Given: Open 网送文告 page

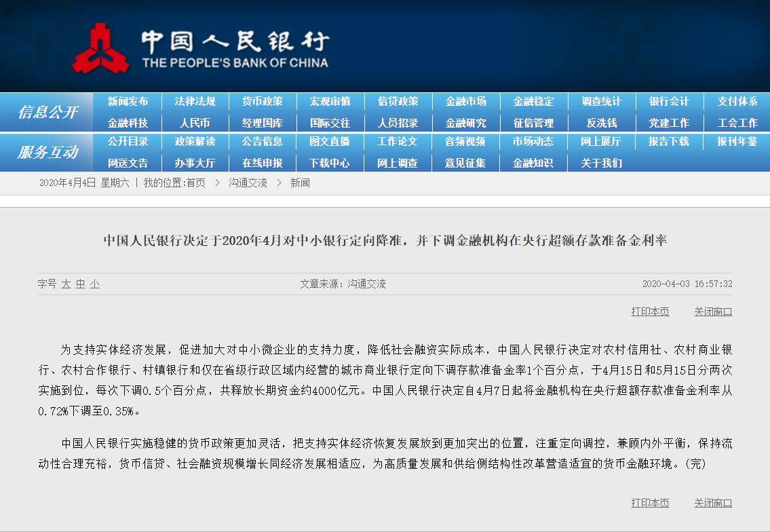Looking at the screenshot, I should click(x=128, y=163).
